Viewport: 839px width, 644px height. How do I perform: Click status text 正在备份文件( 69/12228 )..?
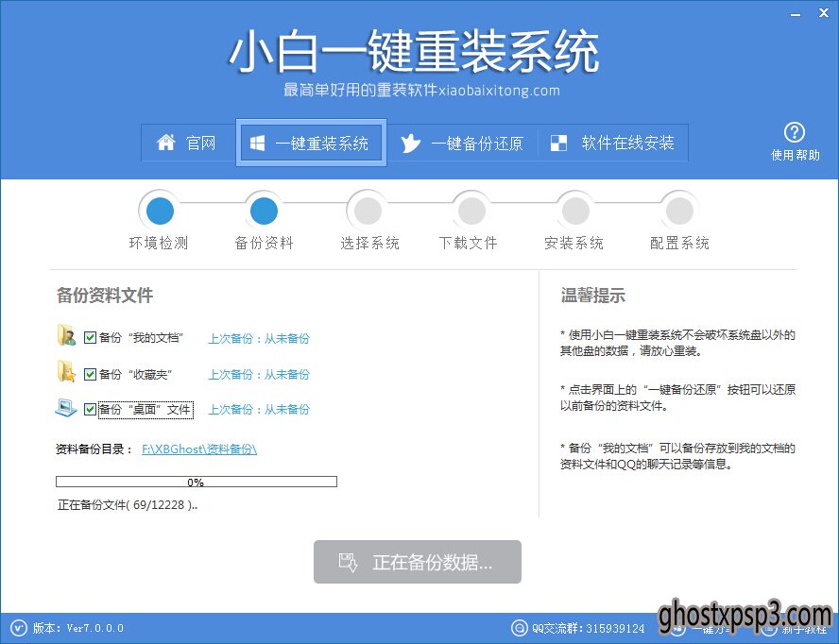pos(128,505)
